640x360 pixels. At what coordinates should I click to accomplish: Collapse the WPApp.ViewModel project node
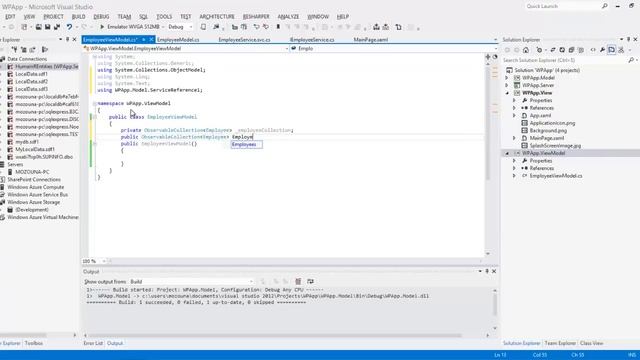coord(507,153)
